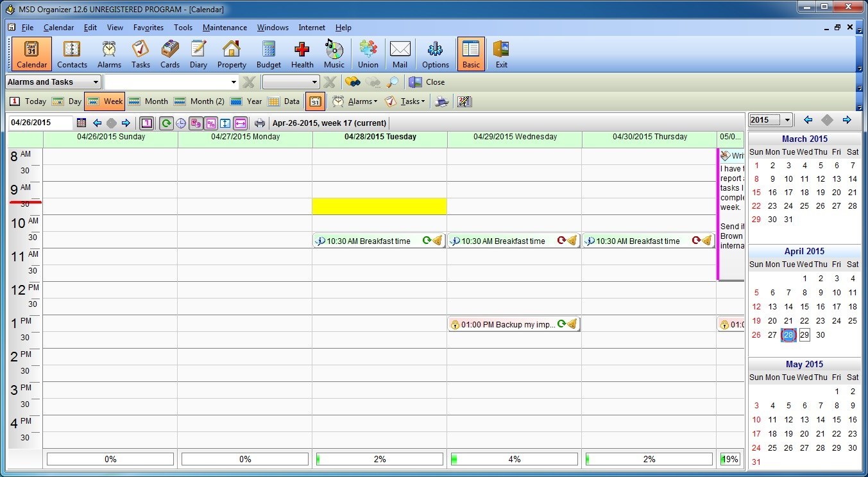Select April 29 in the mini calendar
This screenshot has width=868, height=477.
[804, 334]
